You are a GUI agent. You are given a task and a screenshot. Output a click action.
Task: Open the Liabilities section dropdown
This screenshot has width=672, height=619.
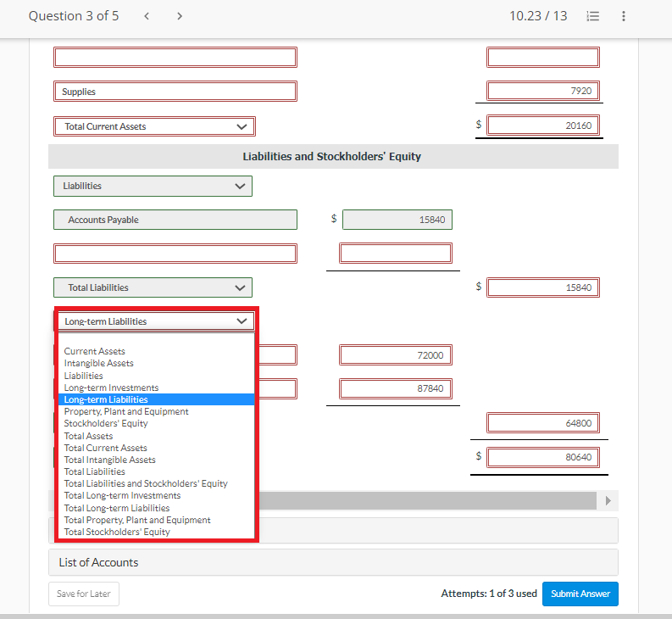(x=153, y=187)
